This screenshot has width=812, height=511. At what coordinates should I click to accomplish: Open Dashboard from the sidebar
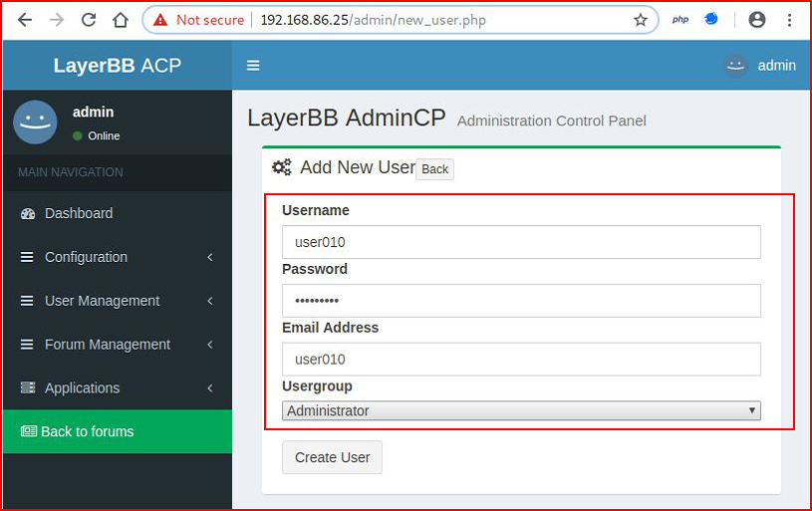(118, 213)
